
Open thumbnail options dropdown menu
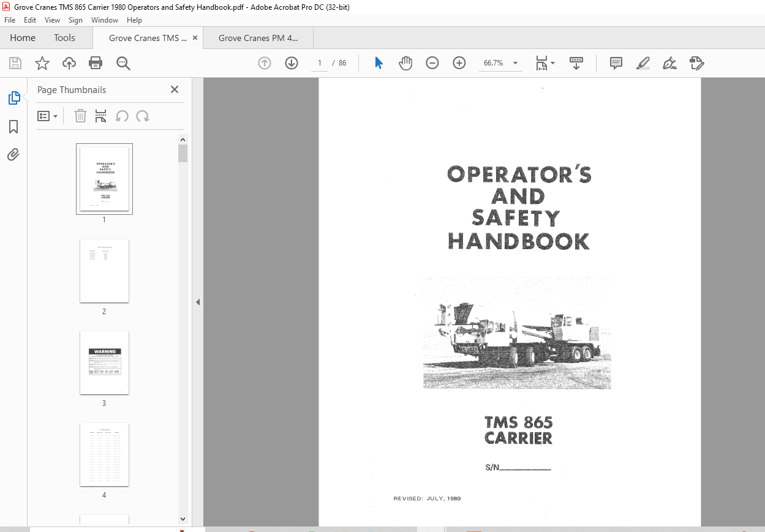point(47,116)
